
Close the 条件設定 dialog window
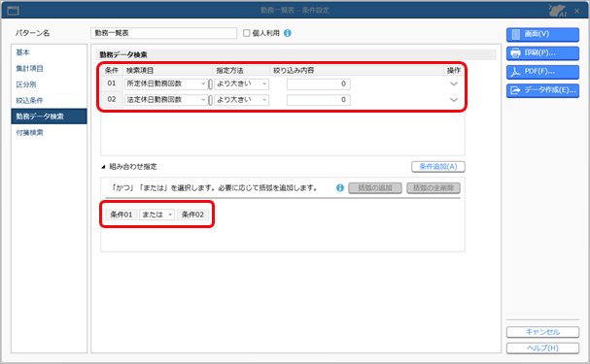click(576, 11)
